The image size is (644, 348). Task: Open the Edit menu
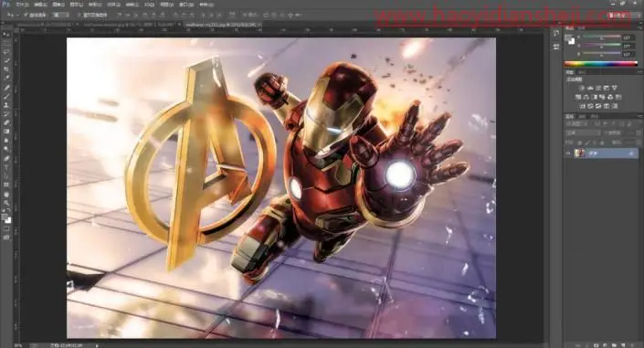(40, 5)
